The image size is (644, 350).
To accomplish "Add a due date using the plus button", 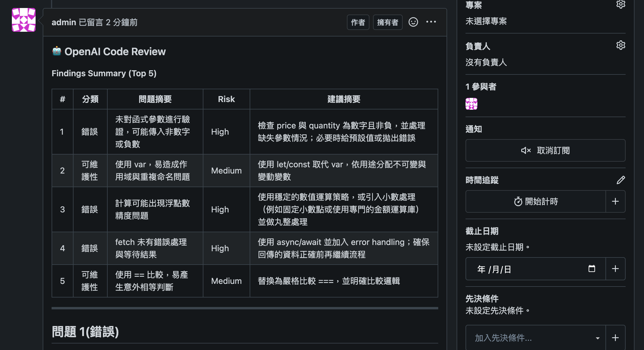I will [x=615, y=269].
